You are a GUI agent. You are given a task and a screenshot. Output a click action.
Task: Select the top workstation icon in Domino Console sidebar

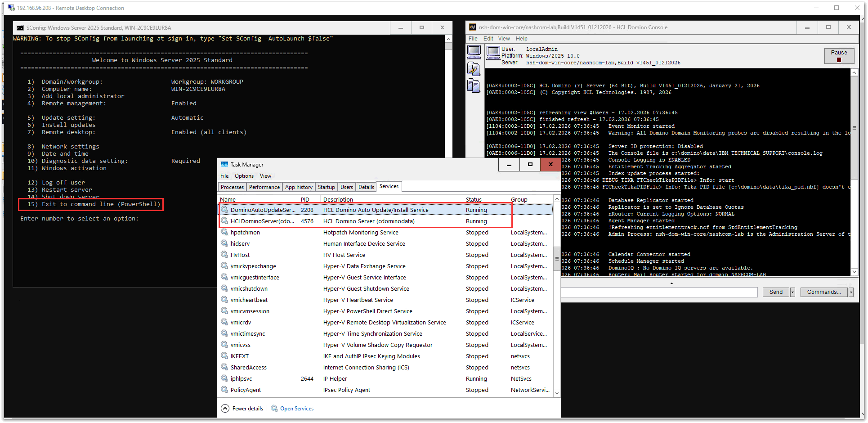point(474,52)
